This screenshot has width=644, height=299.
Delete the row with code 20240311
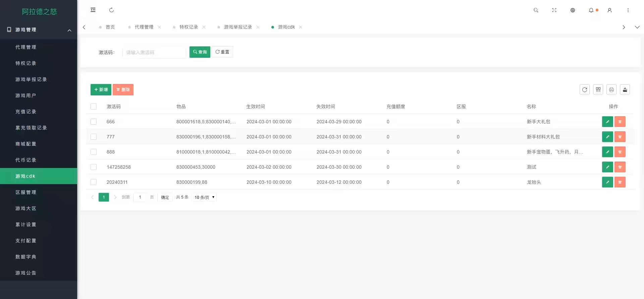tap(620, 182)
